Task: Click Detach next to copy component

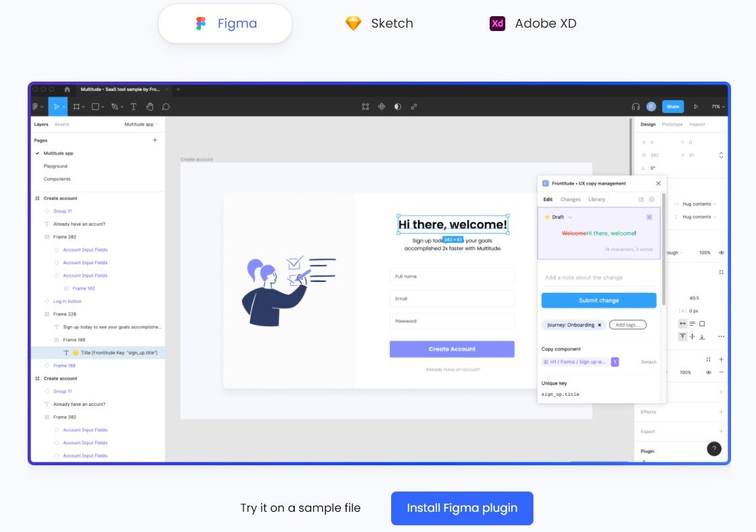Action: [649, 362]
